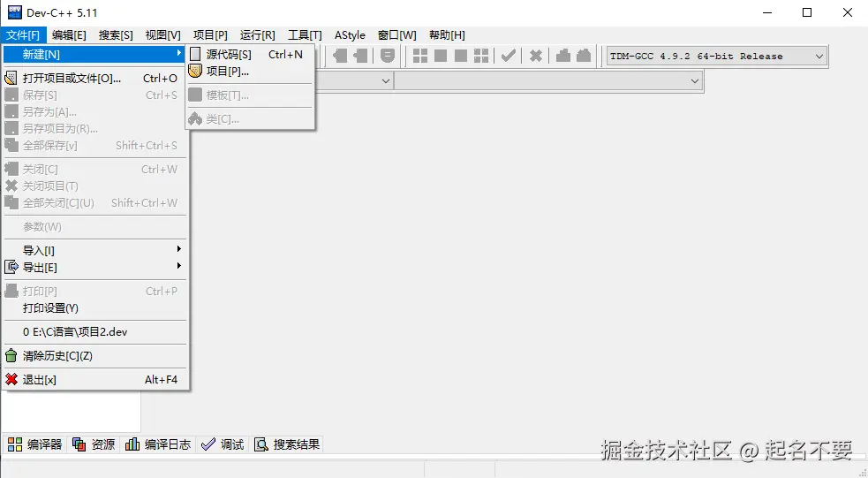Screen dimensions: 868x478
Task: Open the narrow class dropdown below the toolbar
Action: point(385,81)
